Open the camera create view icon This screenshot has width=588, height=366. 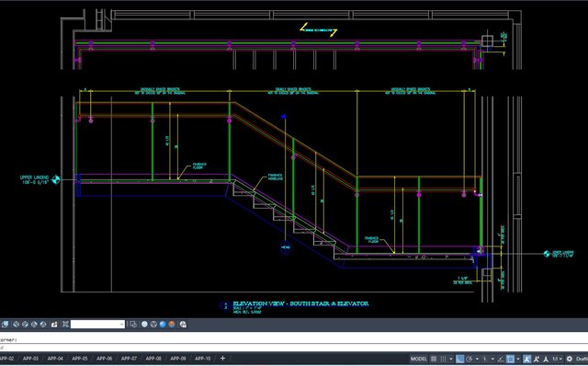pos(54,325)
